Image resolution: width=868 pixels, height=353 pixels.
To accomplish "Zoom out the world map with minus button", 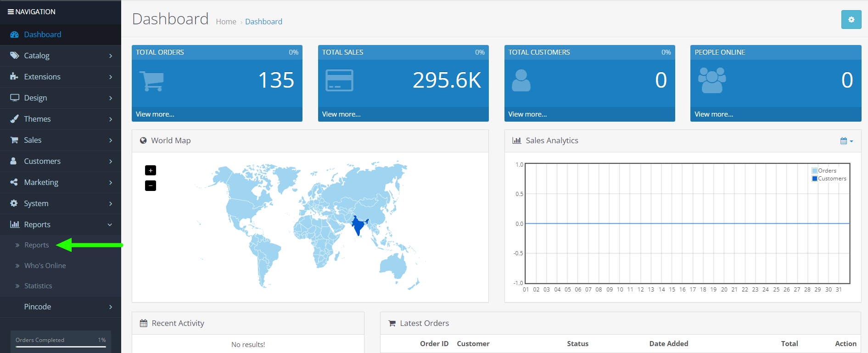I will (x=151, y=185).
